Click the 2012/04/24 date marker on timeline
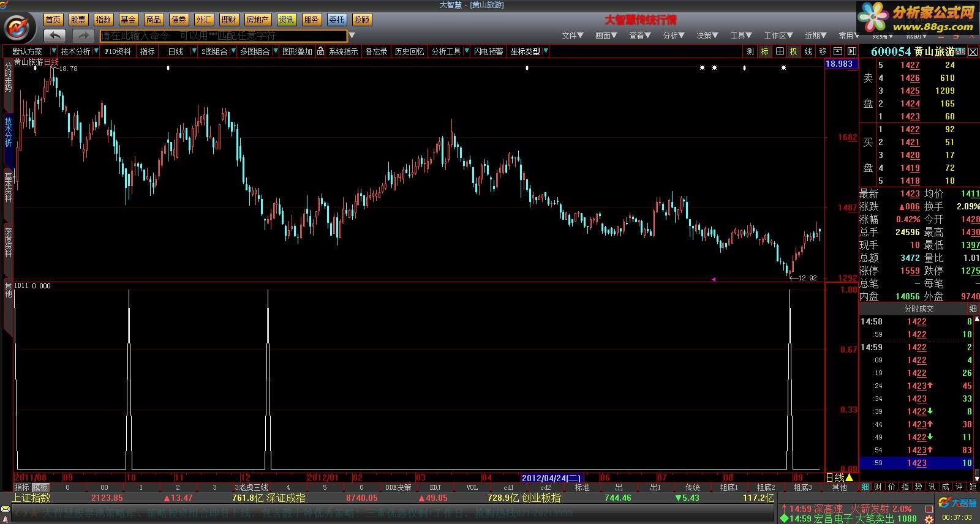The image size is (980, 524). click(x=552, y=477)
